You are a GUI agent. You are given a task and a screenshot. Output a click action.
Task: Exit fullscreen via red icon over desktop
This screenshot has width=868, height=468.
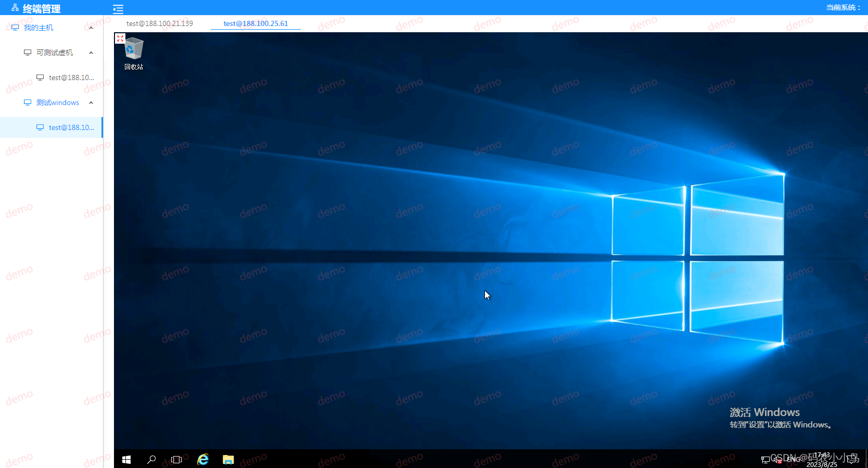(120, 38)
